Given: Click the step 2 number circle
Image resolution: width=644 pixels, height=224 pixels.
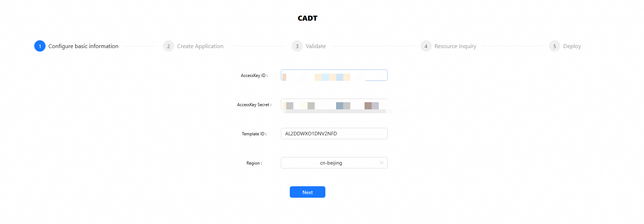Looking at the screenshot, I should [168, 46].
